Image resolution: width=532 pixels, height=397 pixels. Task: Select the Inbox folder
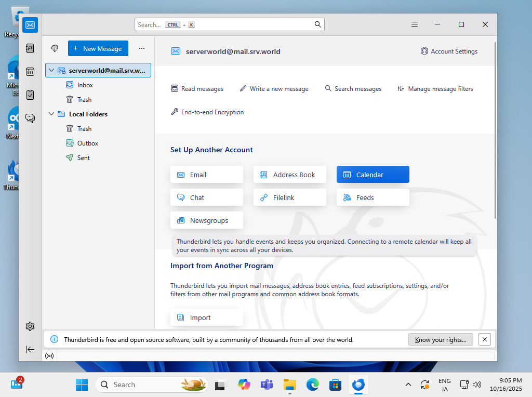pyautogui.click(x=85, y=85)
